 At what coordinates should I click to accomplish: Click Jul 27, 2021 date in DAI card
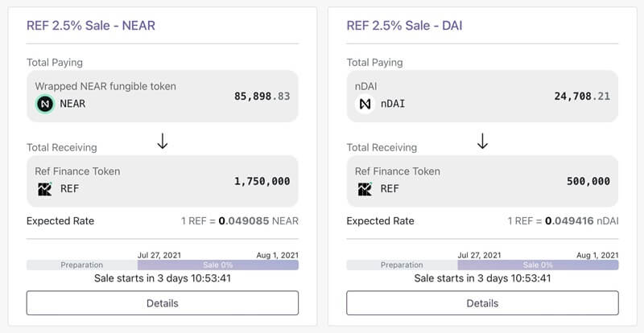[479, 255]
